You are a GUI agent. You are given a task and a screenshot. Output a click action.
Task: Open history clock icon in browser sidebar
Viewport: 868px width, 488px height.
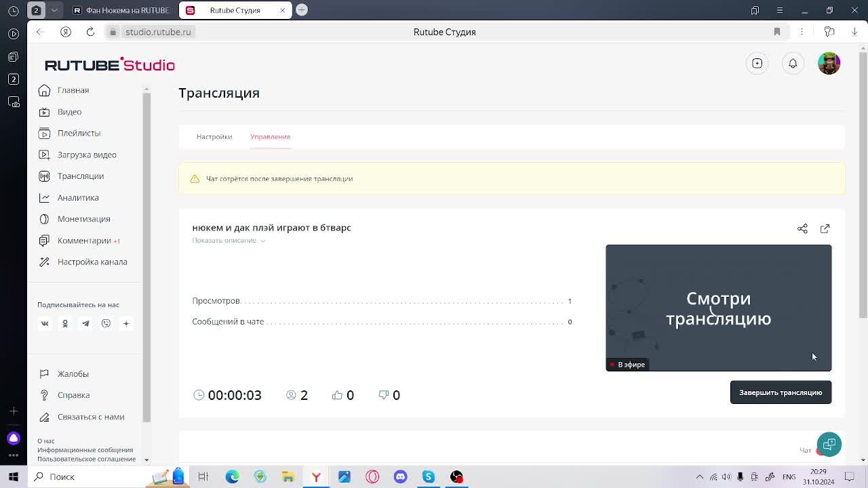[14, 11]
